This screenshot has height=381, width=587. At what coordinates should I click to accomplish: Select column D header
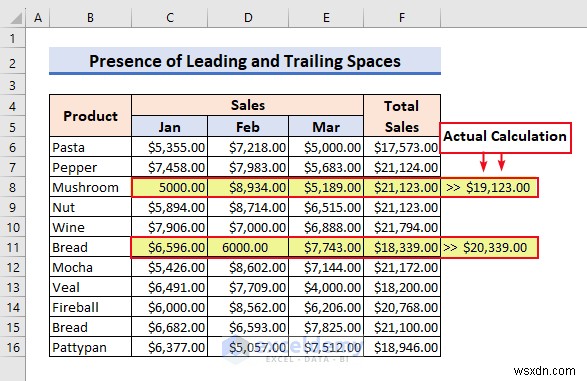tap(248, 18)
